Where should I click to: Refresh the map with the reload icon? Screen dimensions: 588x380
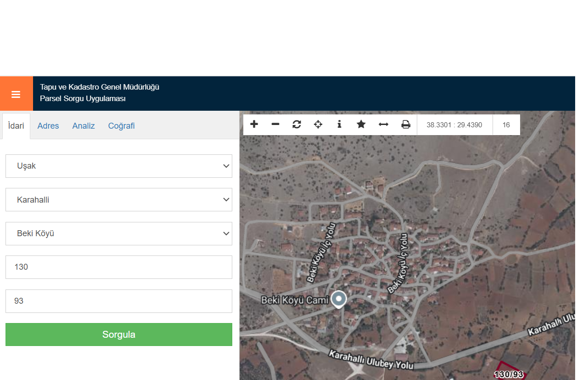tap(297, 125)
